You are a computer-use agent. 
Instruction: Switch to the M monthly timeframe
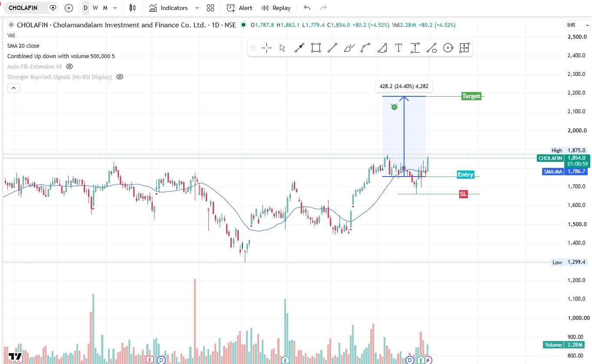click(105, 8)
